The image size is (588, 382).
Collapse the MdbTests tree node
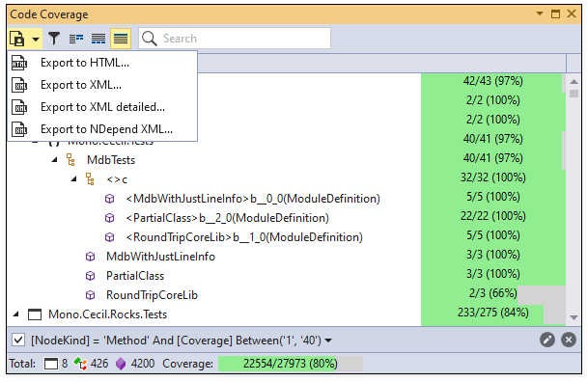click(x=55, y=160)
